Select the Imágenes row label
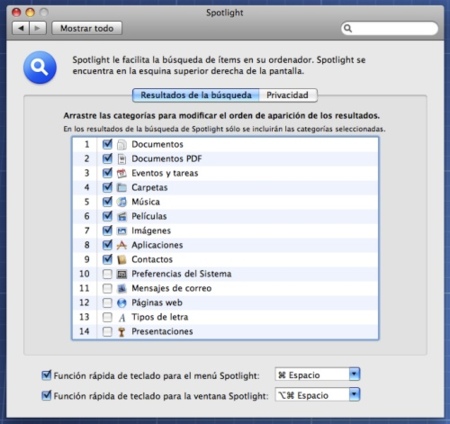 tap(151, 231)
